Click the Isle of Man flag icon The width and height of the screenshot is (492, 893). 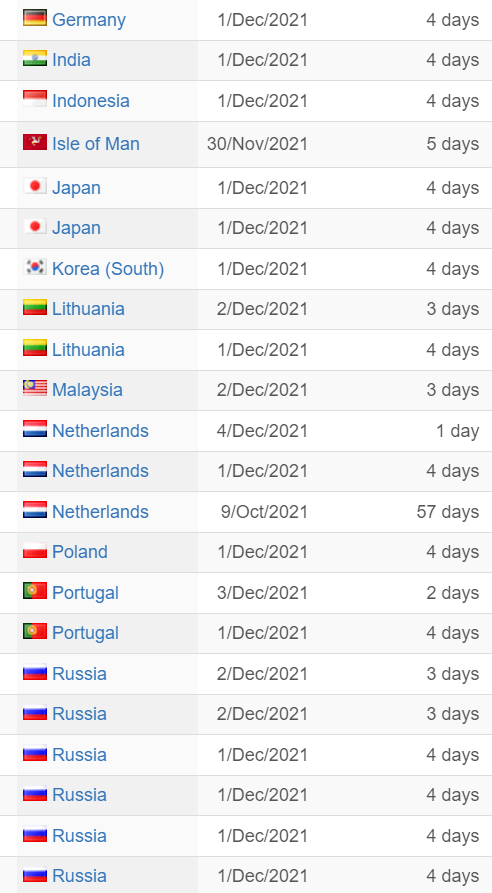click(x=35, y=142)
